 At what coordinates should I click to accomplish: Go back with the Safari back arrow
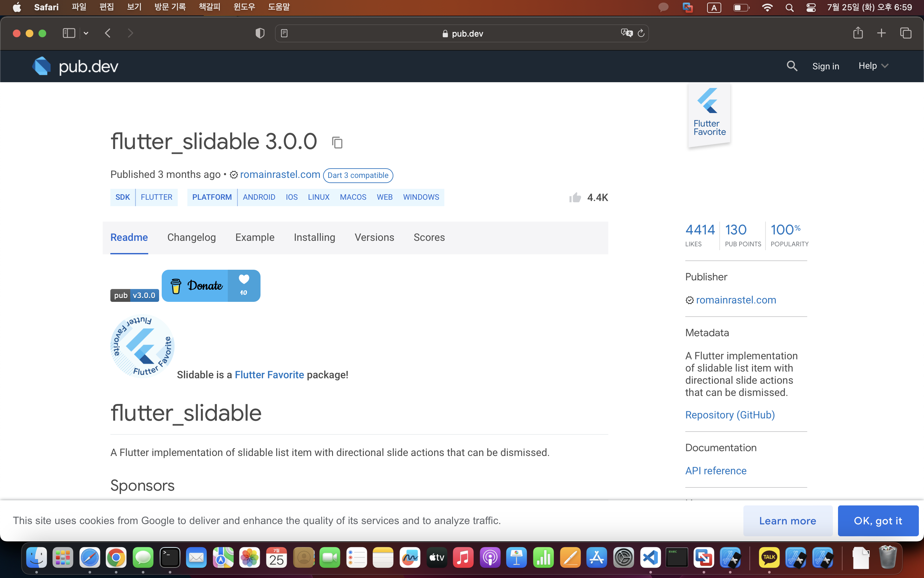pyautogui.click(x=108, y=33)
